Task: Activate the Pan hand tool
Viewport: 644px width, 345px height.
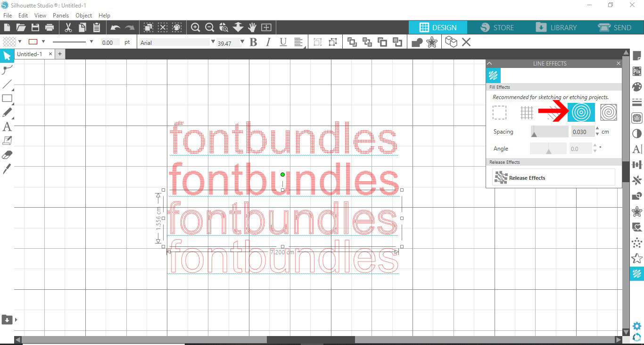Action: 252,27
